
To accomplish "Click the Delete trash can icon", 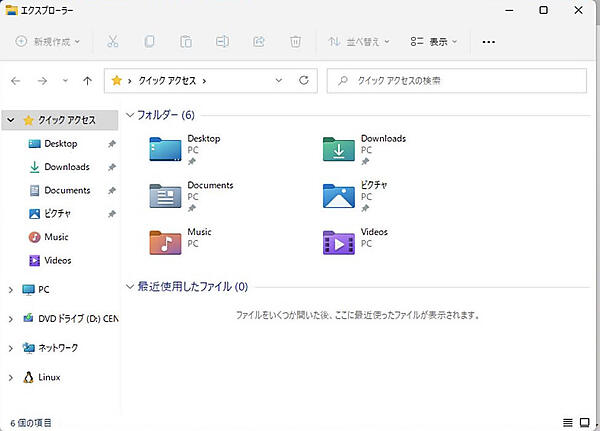I will click(x=295, y=42).
